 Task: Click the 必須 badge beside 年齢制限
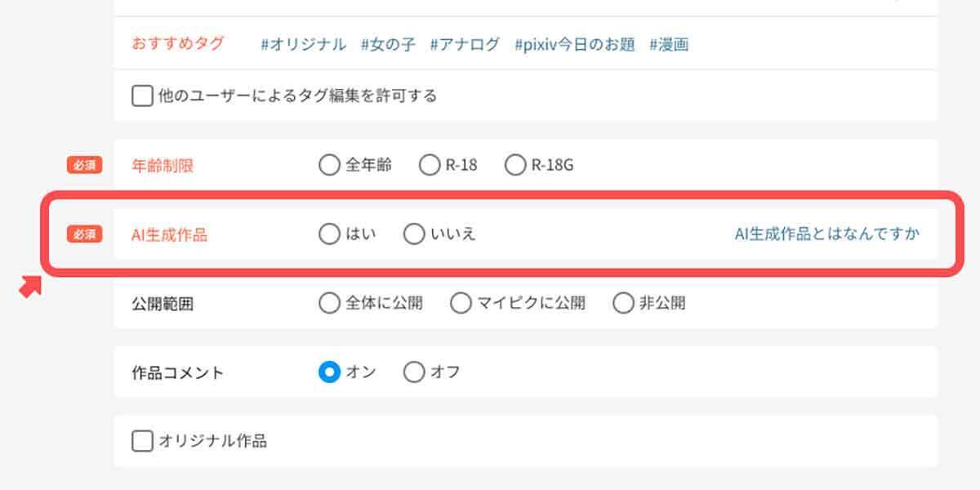click(x=84, y=166)
